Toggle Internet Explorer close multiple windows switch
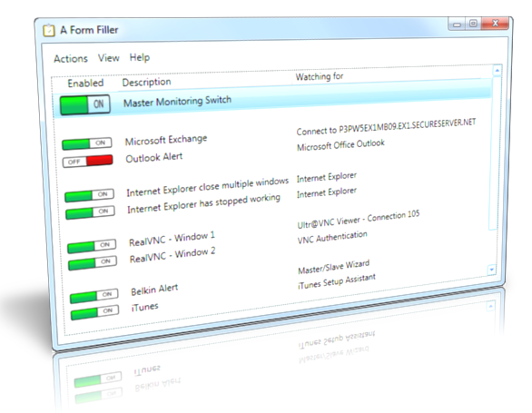 (x=89, y=195)
